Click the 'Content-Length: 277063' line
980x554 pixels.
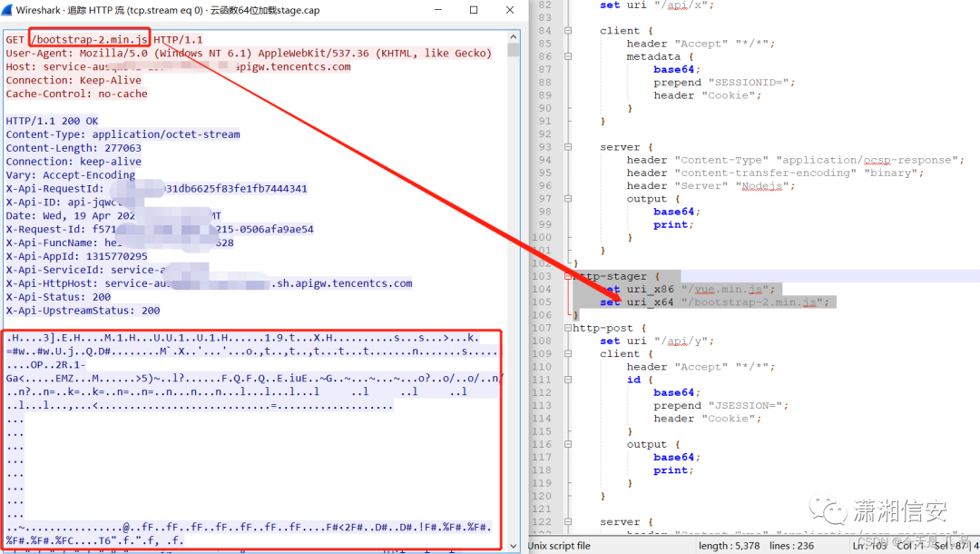tap(73, 148)
